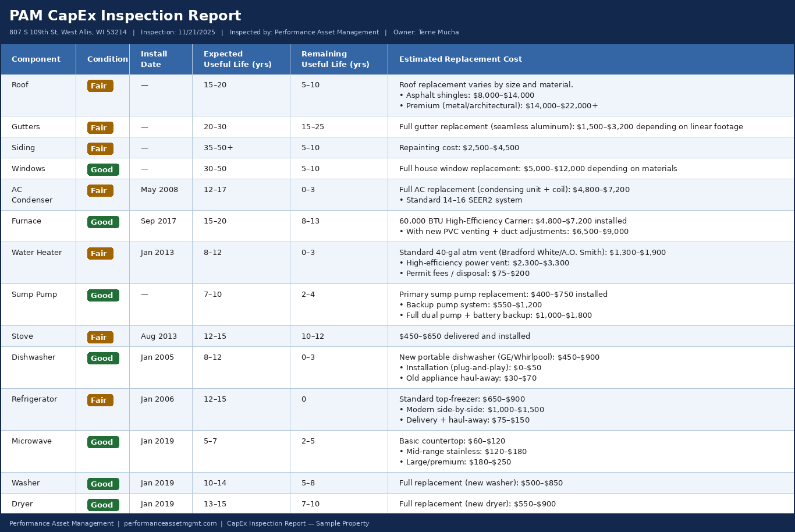Click the Siding repainting cost text
Image resolution: width=795 pixels, height=532 pixels.
point(459,148)
